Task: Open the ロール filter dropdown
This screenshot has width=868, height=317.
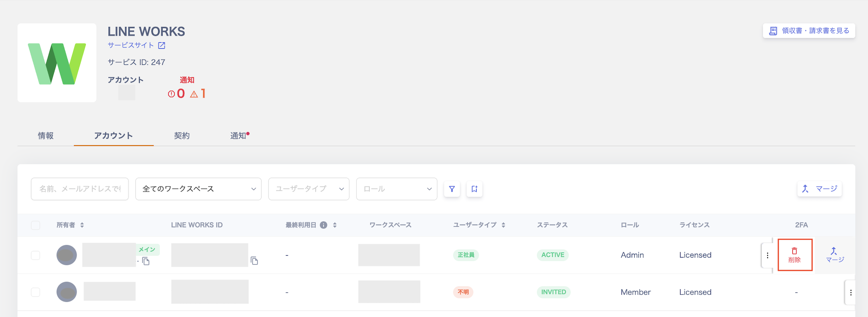Action: click(x=397, y=189)
